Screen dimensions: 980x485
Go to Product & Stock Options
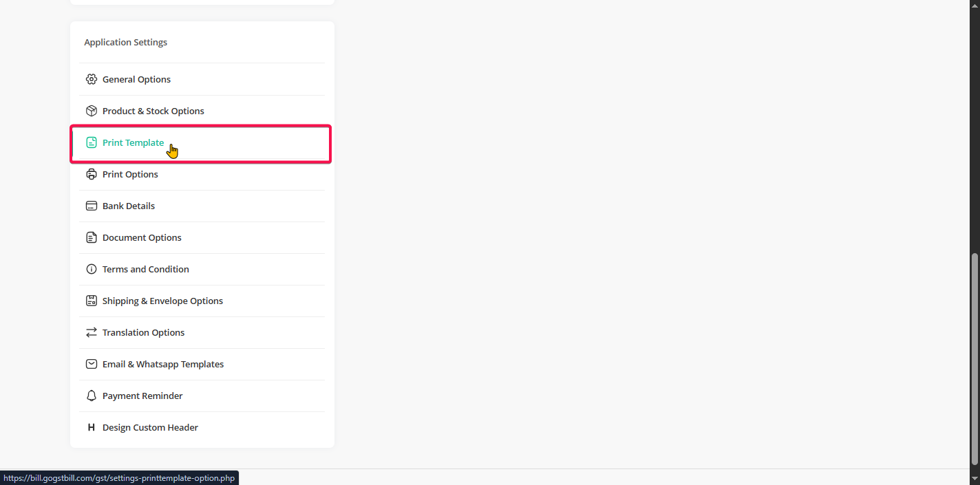click(x=153, y=111)
